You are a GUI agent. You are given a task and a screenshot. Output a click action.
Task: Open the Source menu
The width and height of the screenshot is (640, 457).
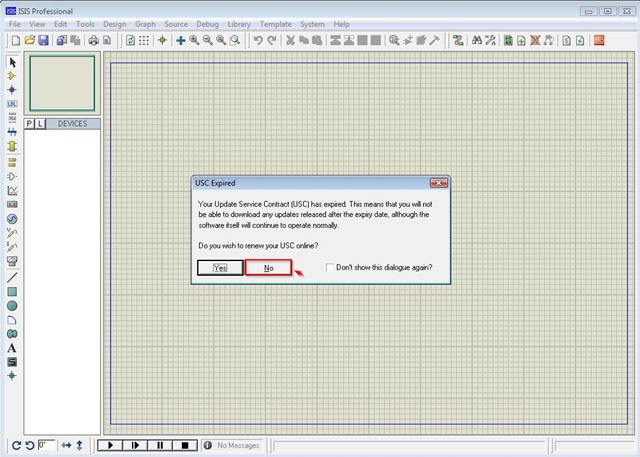pyautogui.click(x=176, y=24)
